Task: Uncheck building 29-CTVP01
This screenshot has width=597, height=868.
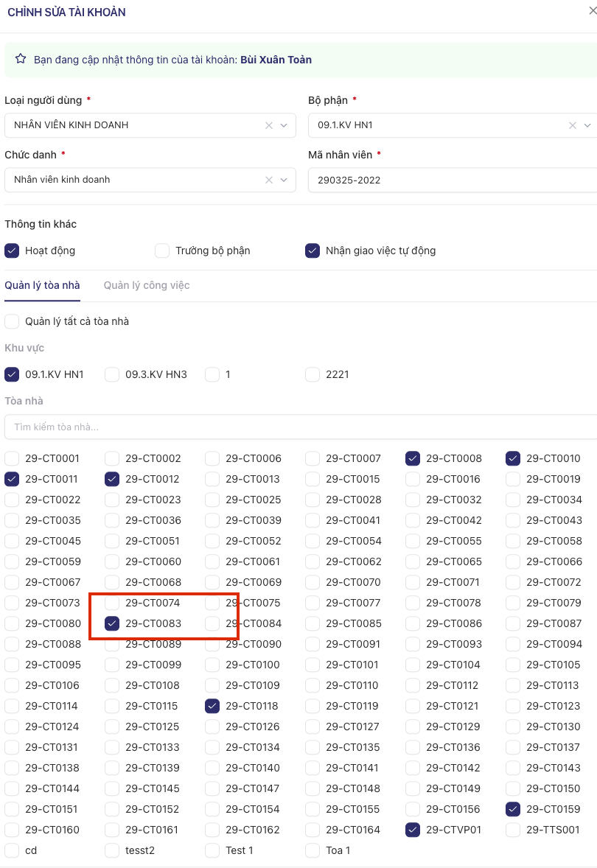Action: 413,830
